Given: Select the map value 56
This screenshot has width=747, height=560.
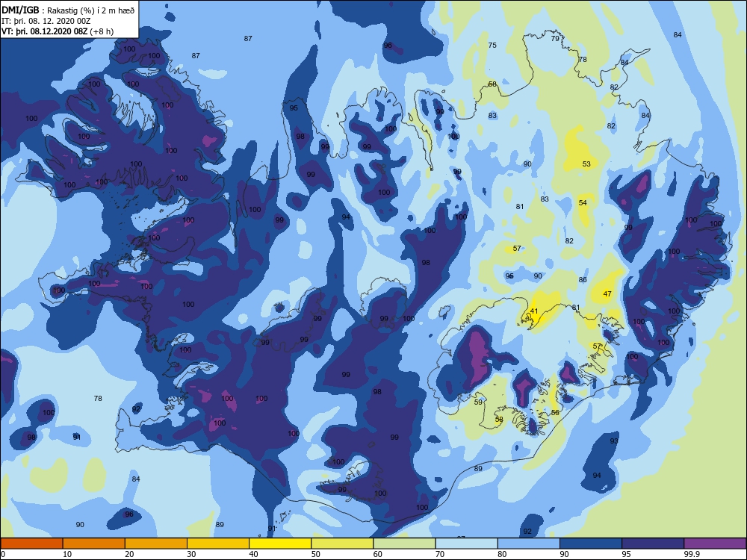Looking at the screenshot, I should [555, 412].
